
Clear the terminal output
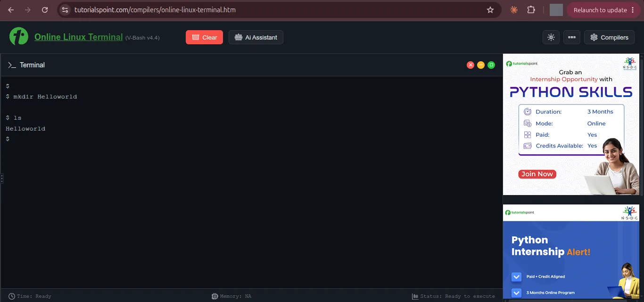pyautogui.click(x=204, y=37)
